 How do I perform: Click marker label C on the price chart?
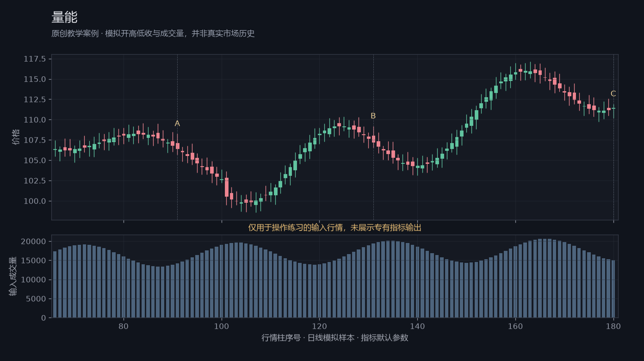pos(613,94)
